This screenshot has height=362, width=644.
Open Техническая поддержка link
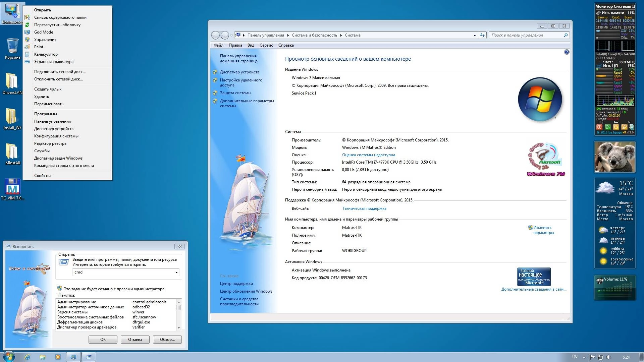point(364,208)
